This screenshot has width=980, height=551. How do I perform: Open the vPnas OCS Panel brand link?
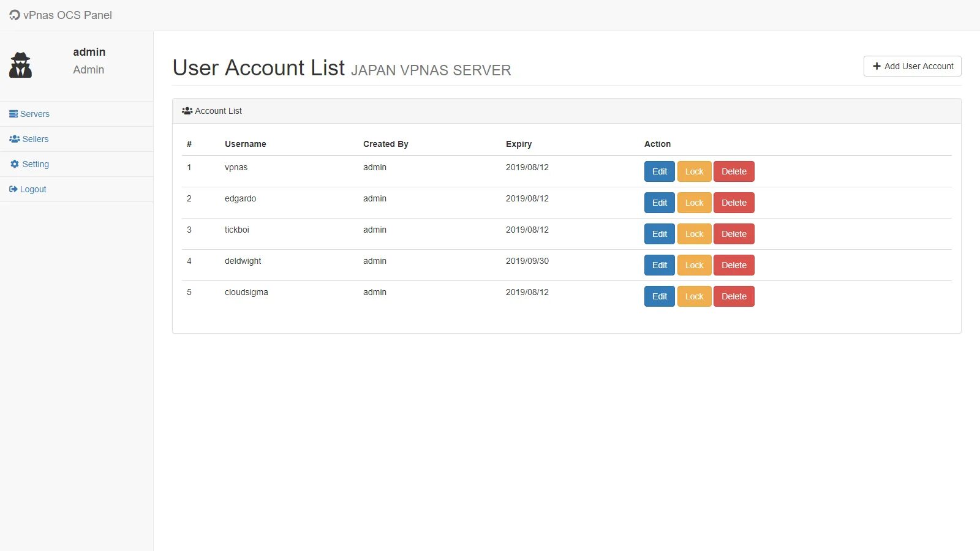click(x=61, y=15)
